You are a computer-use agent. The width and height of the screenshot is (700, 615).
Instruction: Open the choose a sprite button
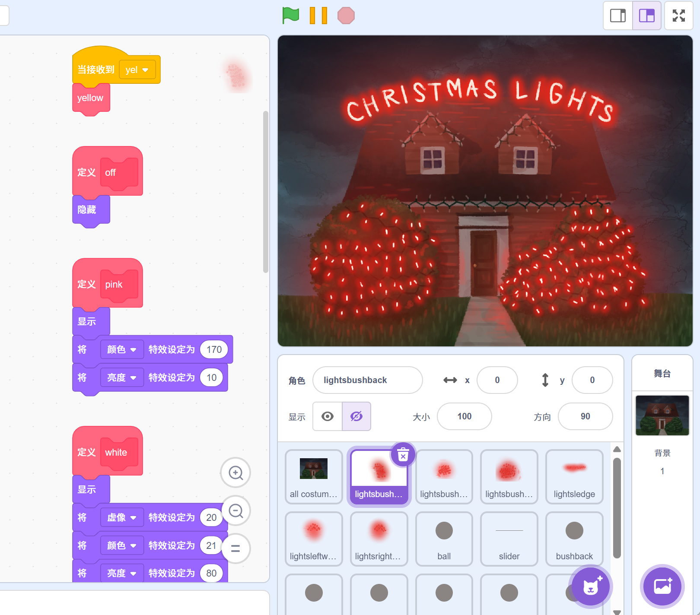tap(590, 586)
